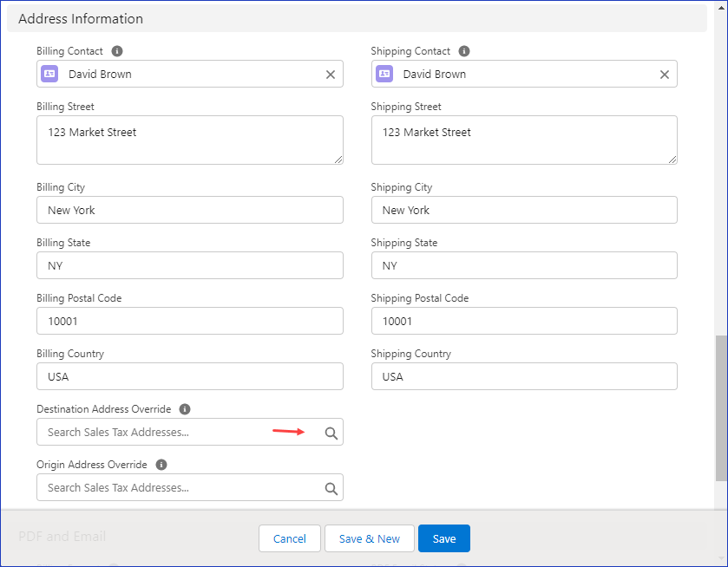
Task: Clear the Shipping Contact David Brown selection
Action: [665, 75]
